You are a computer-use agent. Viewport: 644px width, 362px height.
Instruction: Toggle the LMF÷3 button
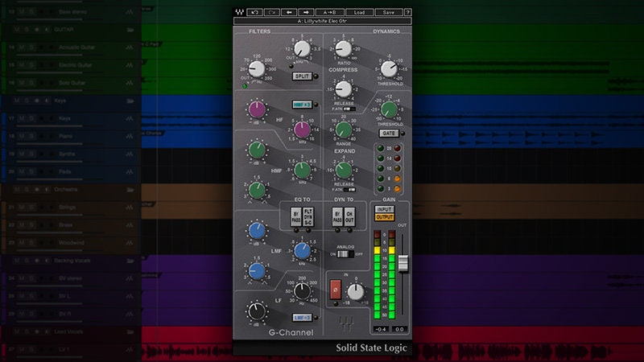(x=302, y=318)
